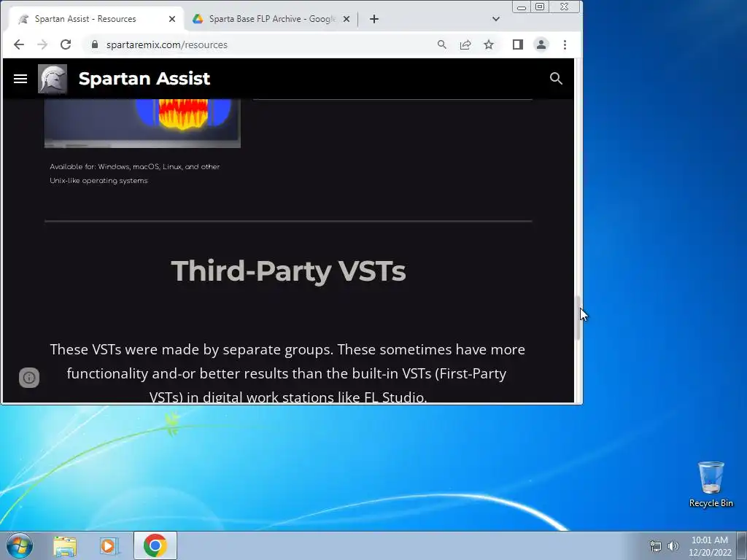The height and width of the screenshot is (560, 747).
Task: Click the network icon in system tray
Action: point(656,546)
